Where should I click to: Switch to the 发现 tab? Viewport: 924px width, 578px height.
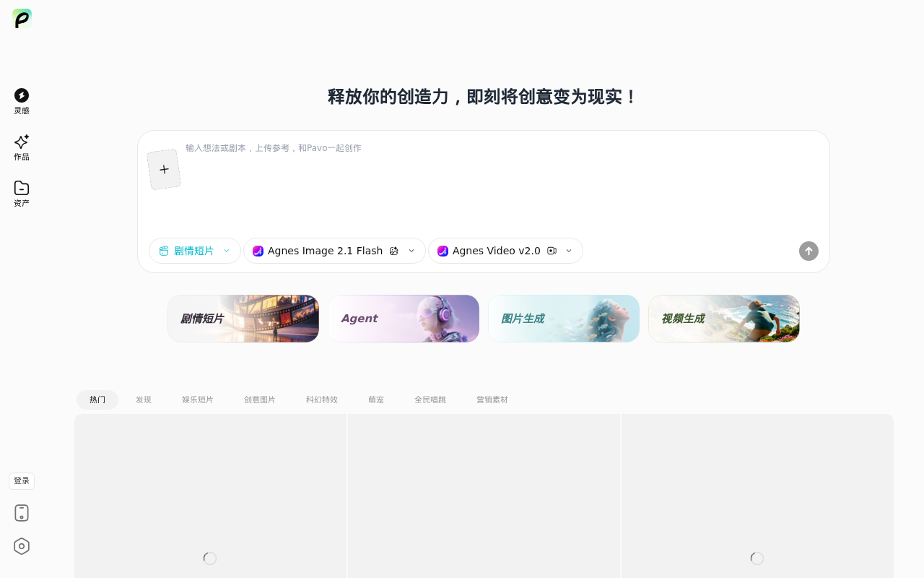click(144, 400)
